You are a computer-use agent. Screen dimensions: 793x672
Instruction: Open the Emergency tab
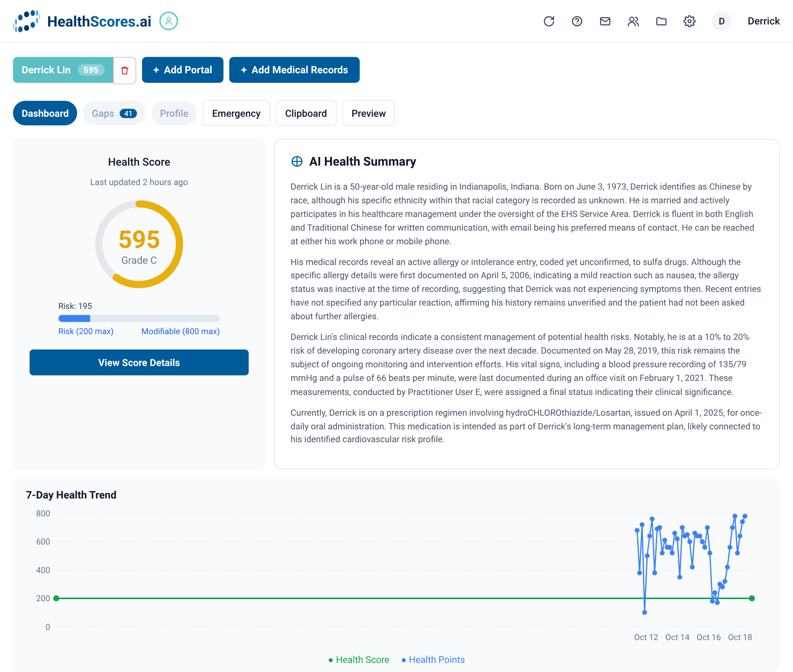(x=236, y=113)
